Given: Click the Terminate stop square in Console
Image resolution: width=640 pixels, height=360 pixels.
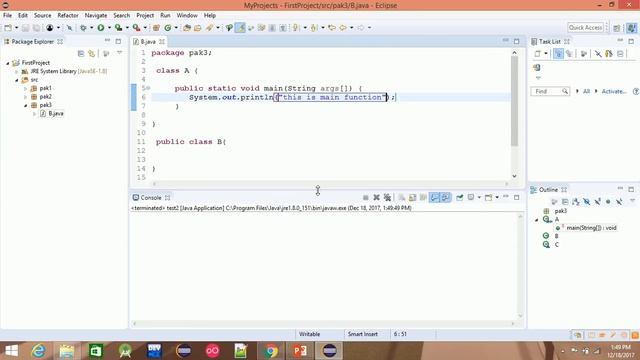Looking at the screenshot, I should coord(366,198).
